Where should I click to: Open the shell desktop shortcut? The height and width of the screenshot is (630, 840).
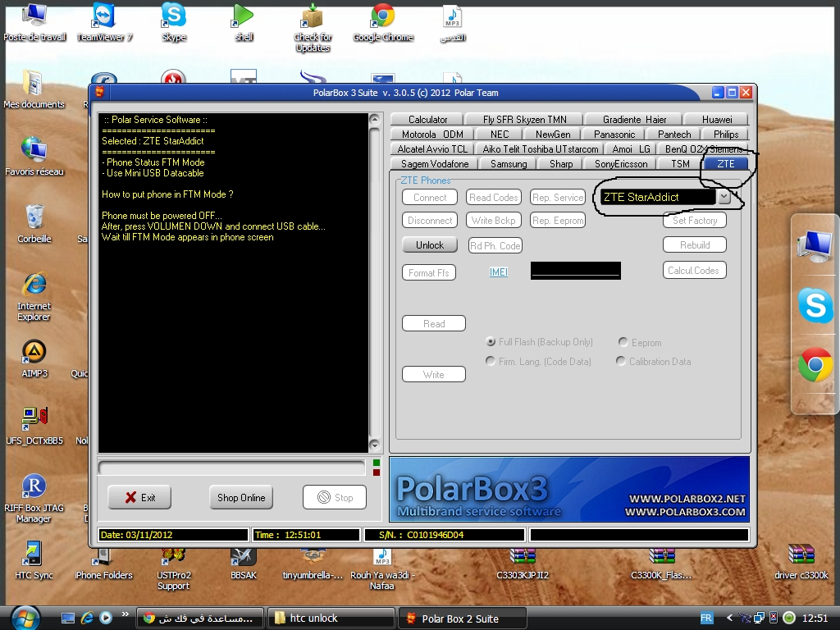coord(243,22)
